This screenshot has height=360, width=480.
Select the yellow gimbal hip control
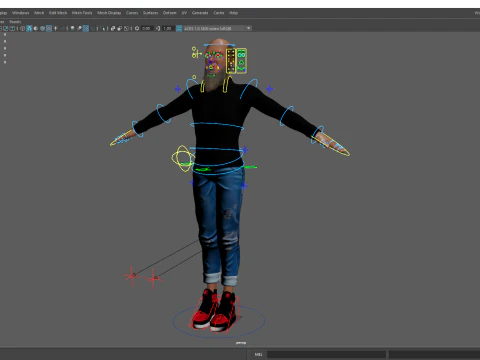point(183,158)
